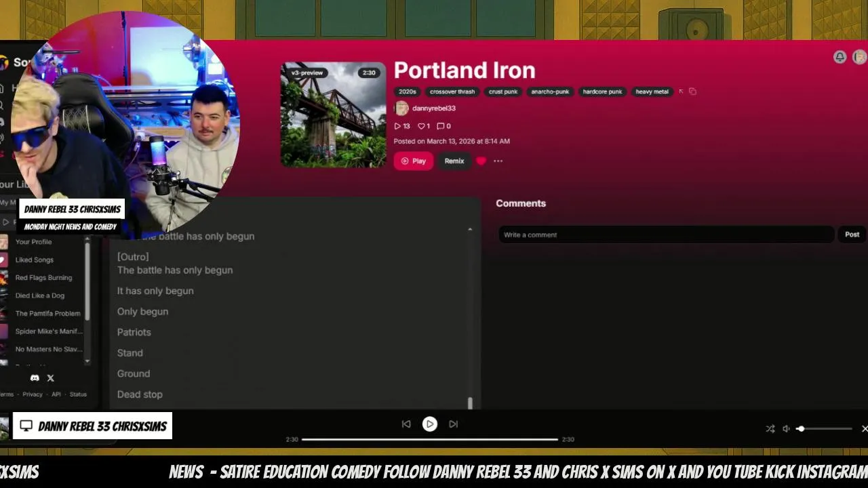Open the three-dot more options menu
This screenshot has width=868, height=488.
(x=498, y=161)
